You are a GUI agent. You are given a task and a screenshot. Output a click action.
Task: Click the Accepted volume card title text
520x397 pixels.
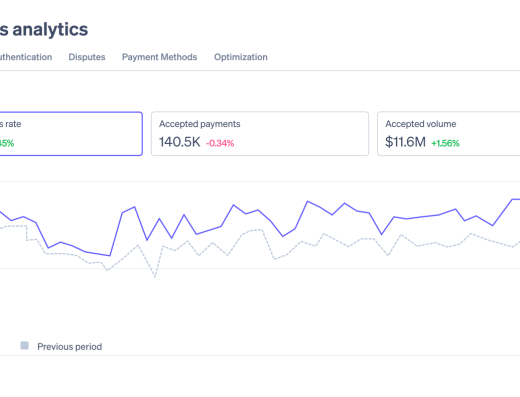(x=421, y=124)
